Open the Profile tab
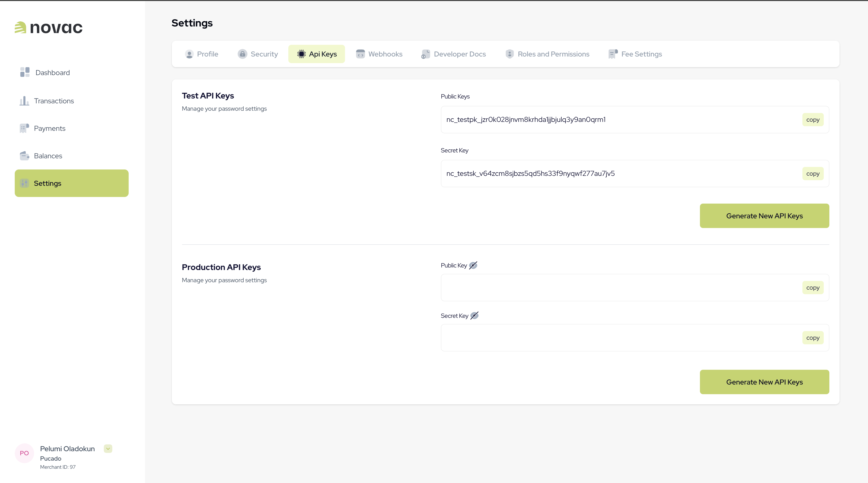The image size is (868, 483). point(202,54)
